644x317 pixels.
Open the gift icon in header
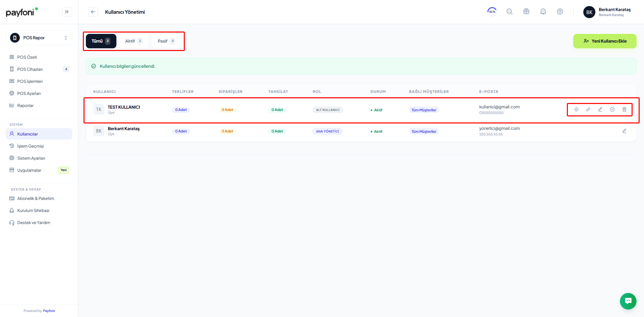click(x=526, y=11)
